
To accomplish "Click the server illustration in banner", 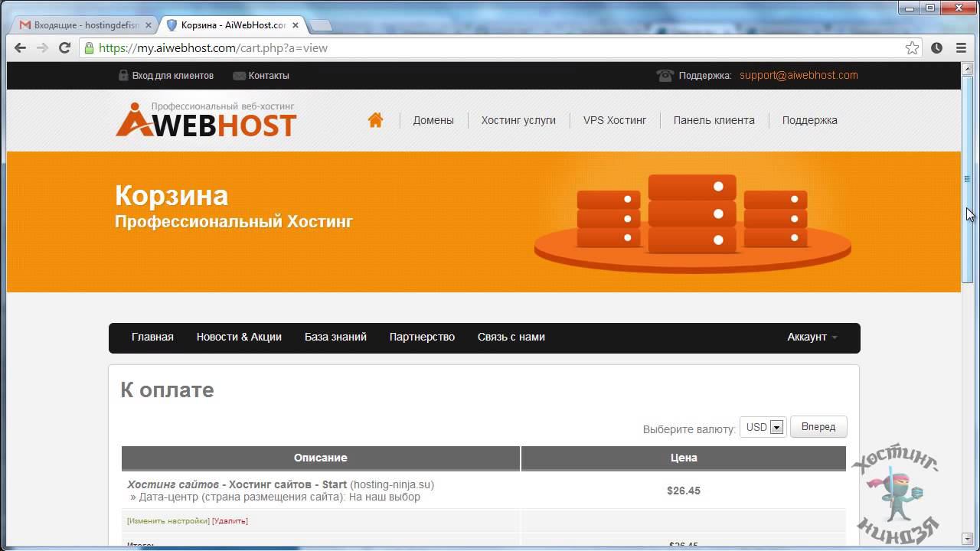I will click(692, 223).
